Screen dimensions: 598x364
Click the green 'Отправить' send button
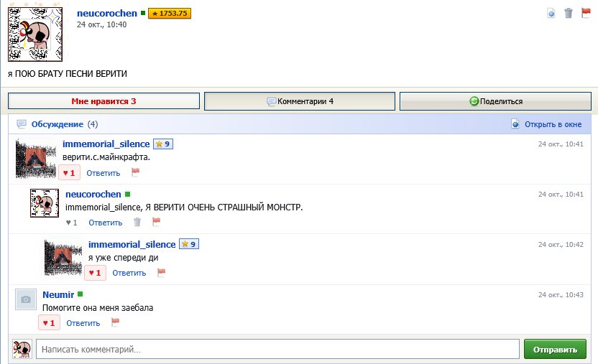pyautogui.click(x=555, y=349)
